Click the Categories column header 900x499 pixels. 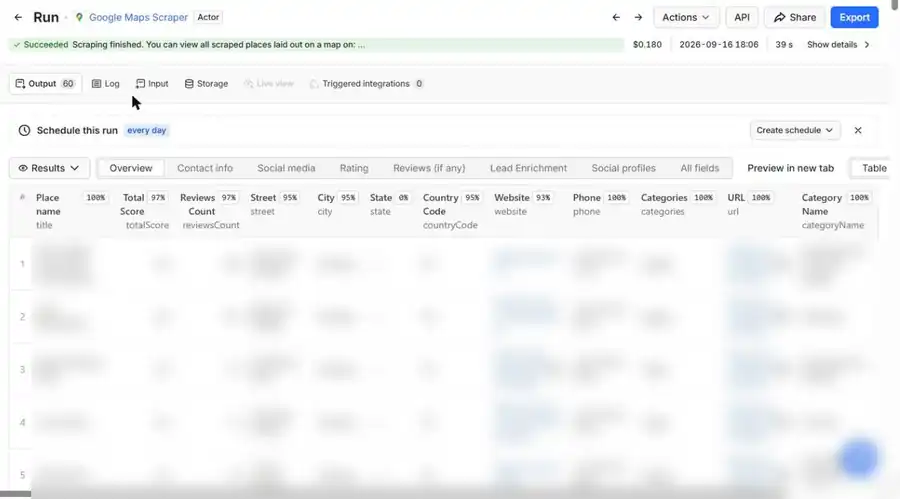coord(677,204)
